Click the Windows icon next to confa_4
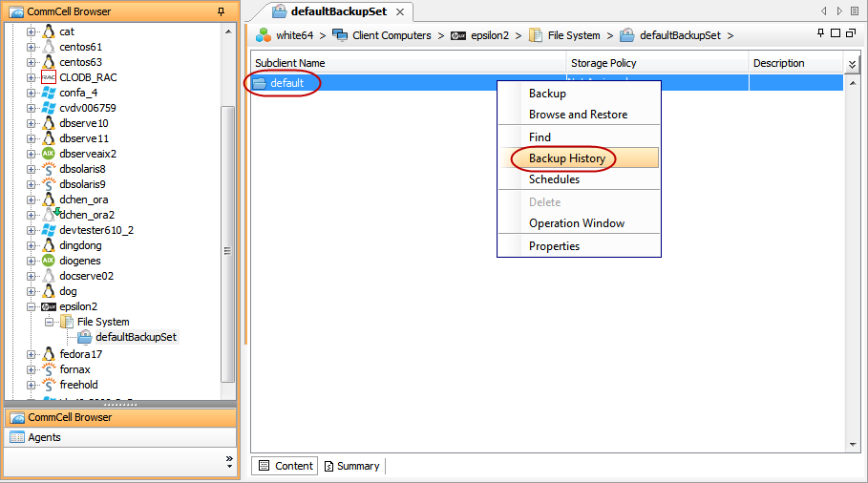Viewport: 868px width, 483px height. coord(49,93)
